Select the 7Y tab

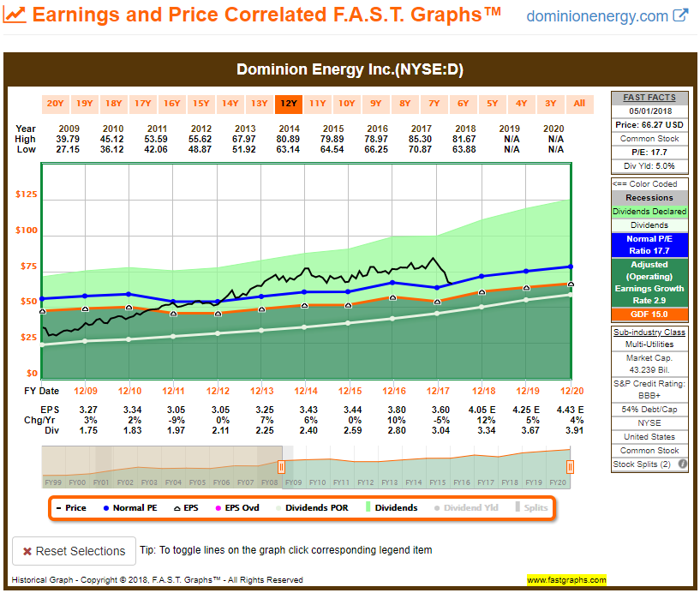(x=434, y=104)
